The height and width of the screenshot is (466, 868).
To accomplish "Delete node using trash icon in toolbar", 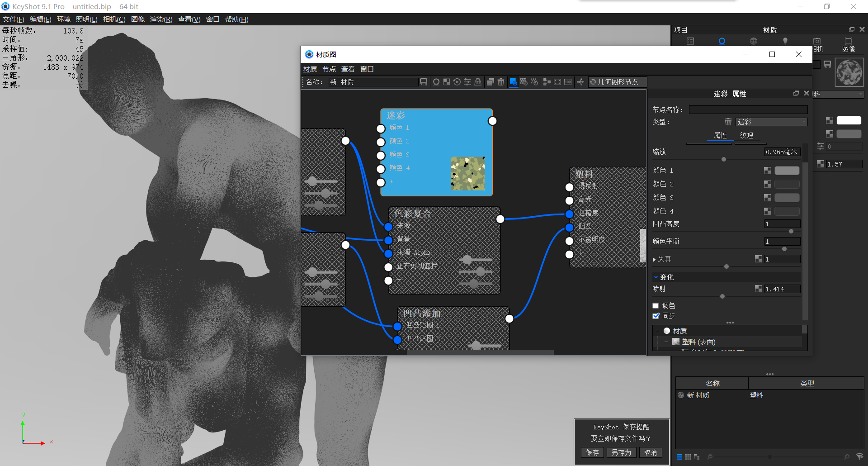I will [x=501, y=82].
